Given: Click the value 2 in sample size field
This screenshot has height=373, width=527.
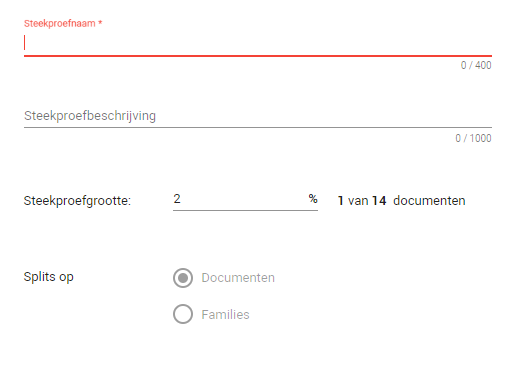Looking at the screenshot, I should coord(177,199).
